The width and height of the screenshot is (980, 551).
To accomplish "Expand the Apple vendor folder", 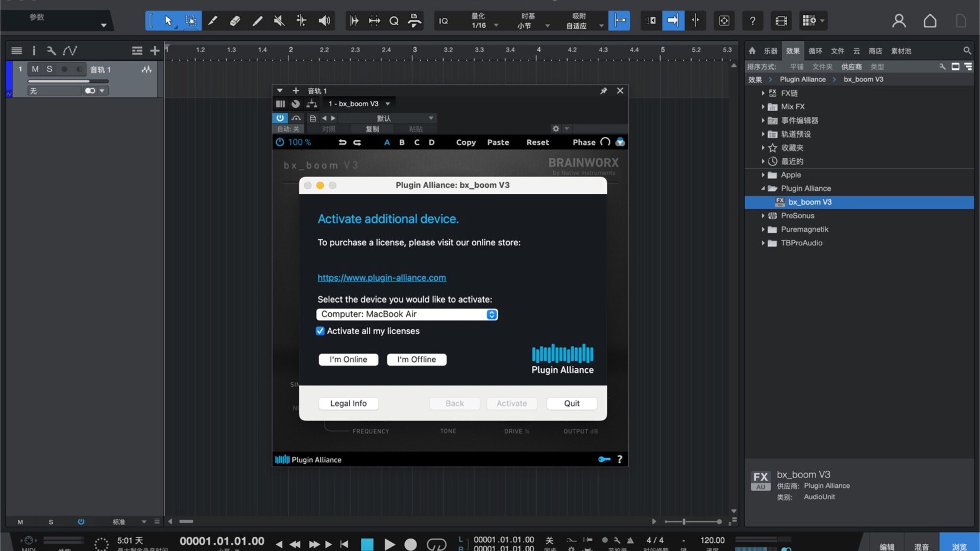I will tap(763, 175).
